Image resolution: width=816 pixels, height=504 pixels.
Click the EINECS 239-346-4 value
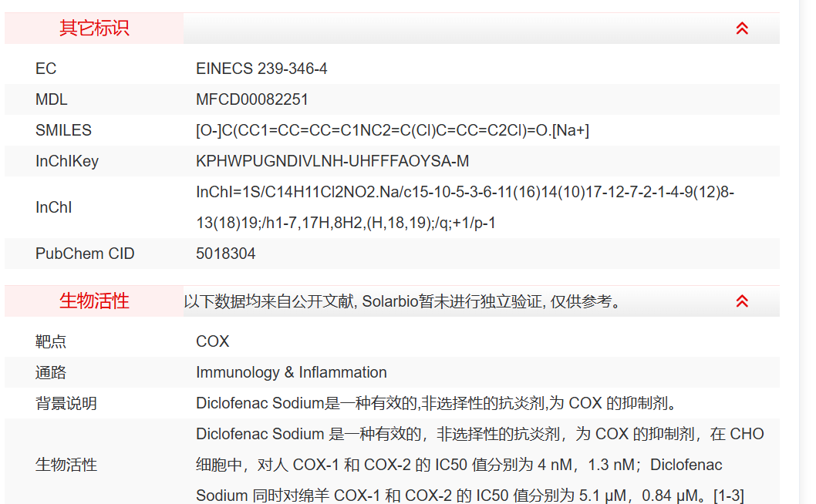(261, 69)
